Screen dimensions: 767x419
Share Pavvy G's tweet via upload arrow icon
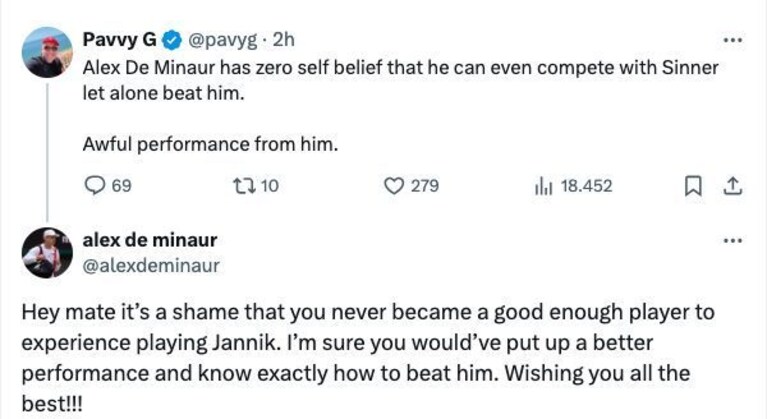732,186
